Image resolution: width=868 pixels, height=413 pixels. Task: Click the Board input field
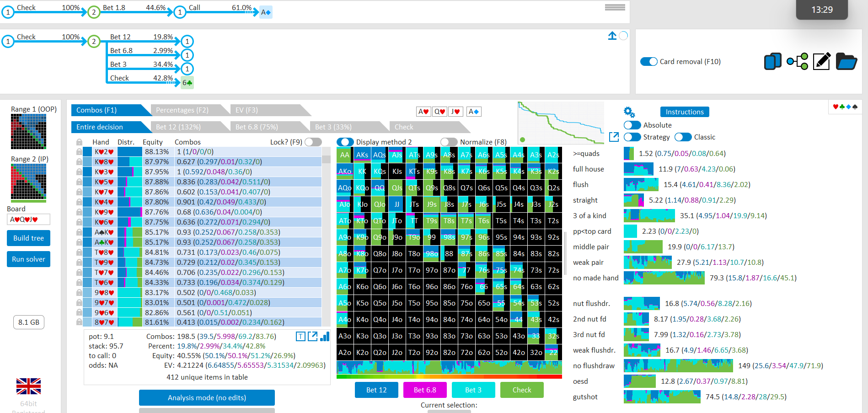[28, 220]
